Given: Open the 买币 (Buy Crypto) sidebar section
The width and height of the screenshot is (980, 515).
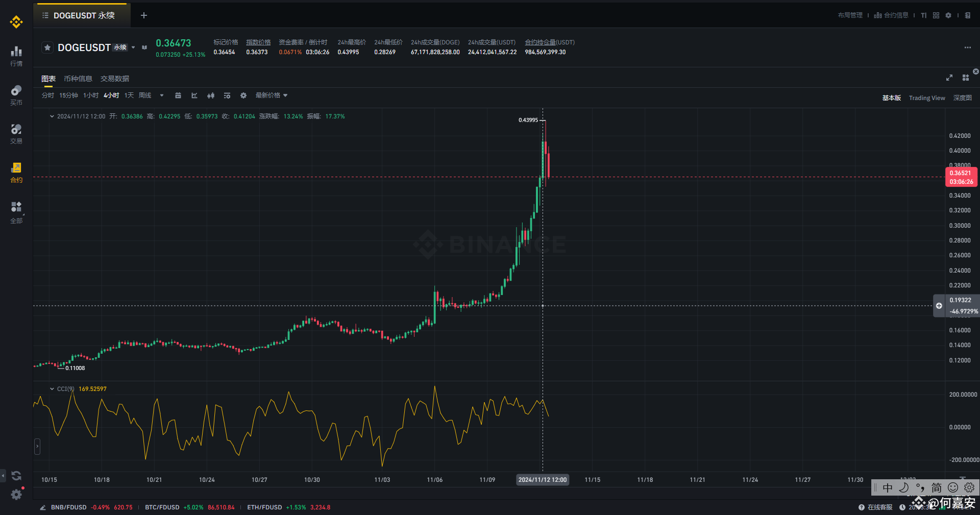Looking at the screenshot, I should coord(16,95).
